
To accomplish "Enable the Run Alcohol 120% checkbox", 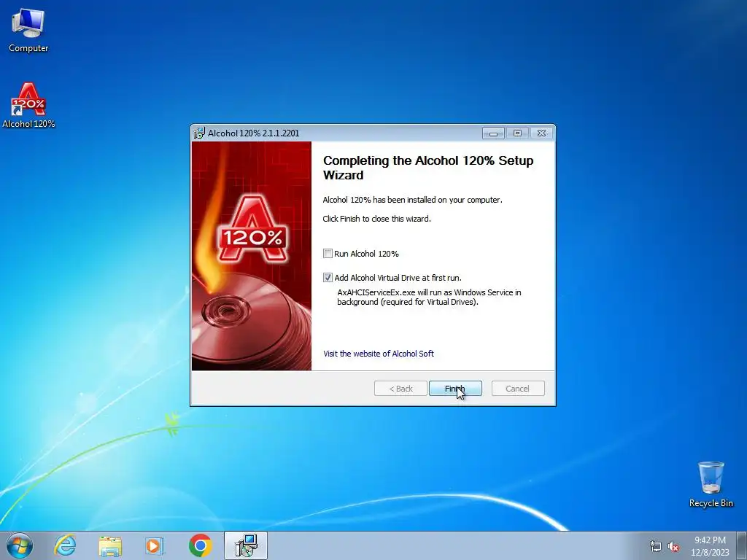I will coord(328,253).
